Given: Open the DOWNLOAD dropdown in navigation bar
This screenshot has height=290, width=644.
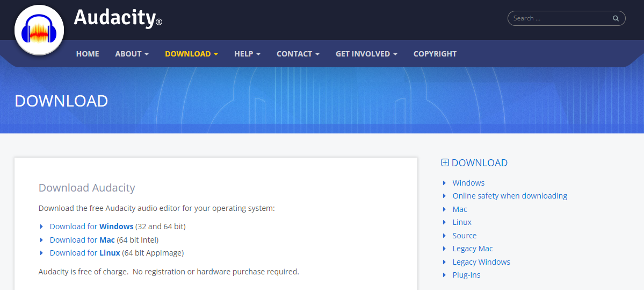Looking at the screenshot, I should point(191,54).
